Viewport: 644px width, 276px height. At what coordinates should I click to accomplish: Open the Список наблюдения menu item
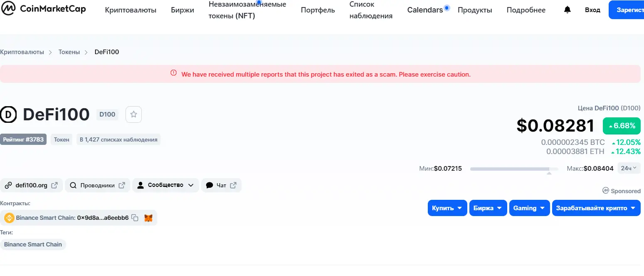(371, 10)
